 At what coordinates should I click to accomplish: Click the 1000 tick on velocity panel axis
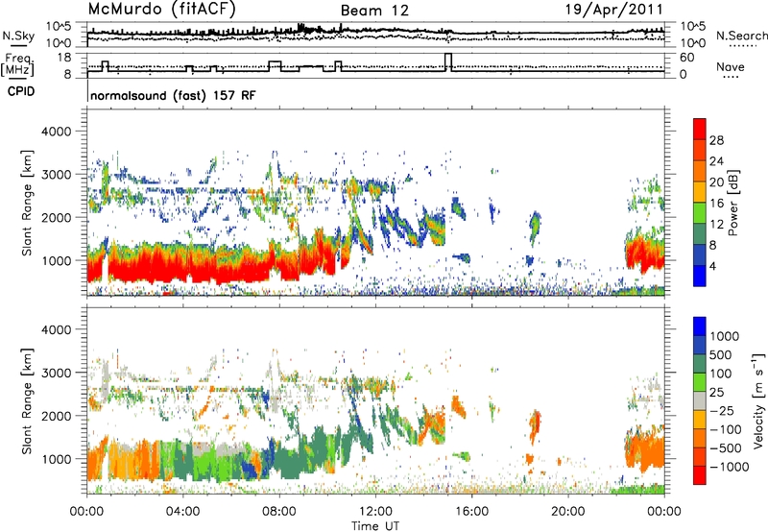pos(56,459)
